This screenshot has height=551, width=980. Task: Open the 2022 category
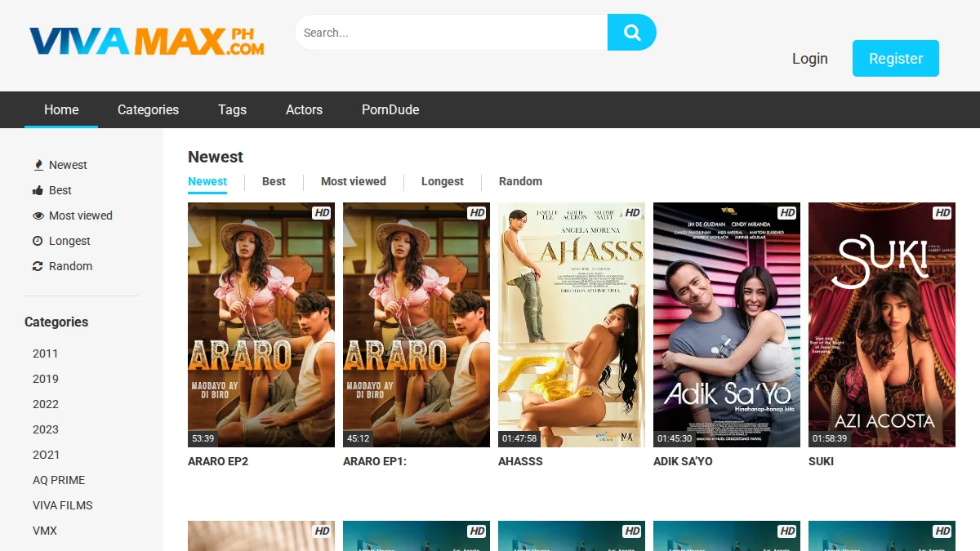tap(46, 404)
